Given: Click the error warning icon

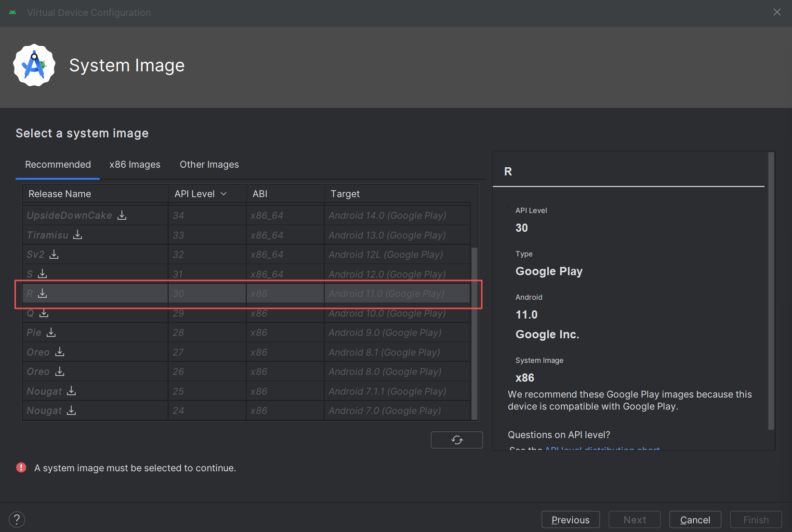Looking at the screenshot, I should (x=21, y=467).
